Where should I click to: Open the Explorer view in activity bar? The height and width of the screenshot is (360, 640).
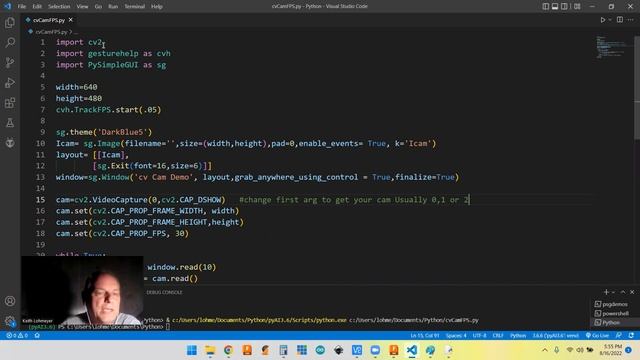[10, 22]
